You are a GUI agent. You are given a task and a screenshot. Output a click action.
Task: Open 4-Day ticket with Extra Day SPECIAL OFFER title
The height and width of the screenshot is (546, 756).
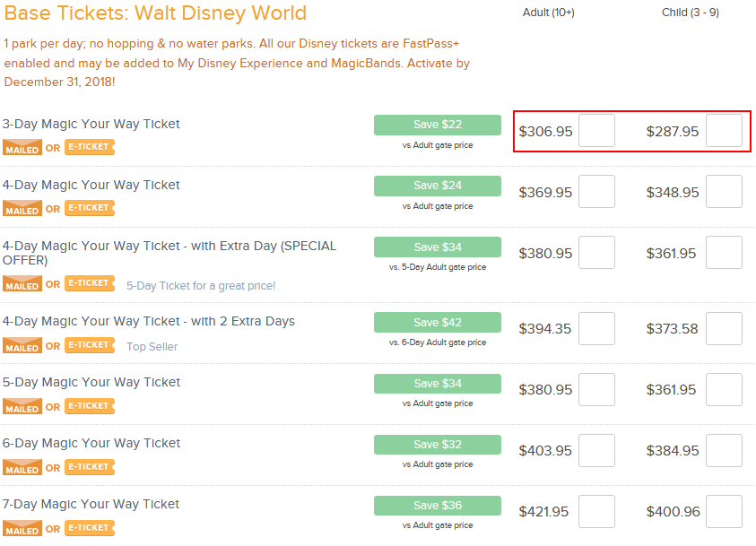coord(169,253)
